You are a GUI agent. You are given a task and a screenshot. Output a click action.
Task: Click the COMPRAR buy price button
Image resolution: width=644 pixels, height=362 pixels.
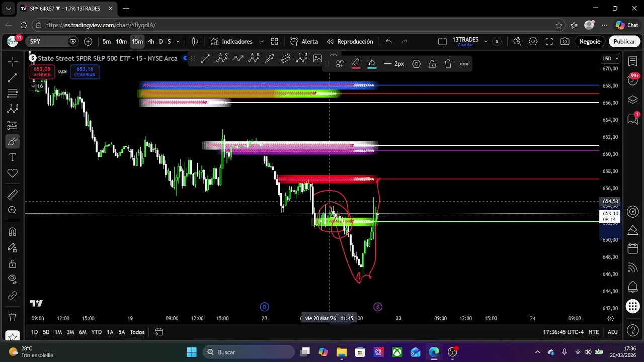(85, 72)
